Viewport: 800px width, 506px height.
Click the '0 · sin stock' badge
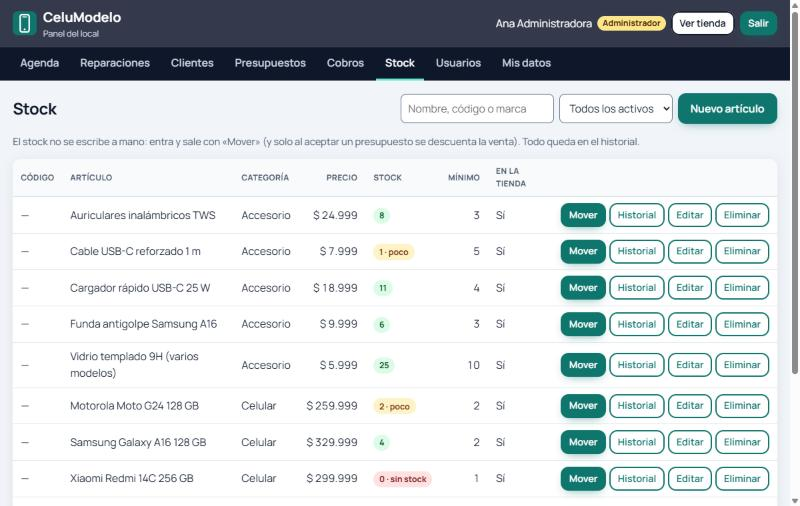[403, 479]
